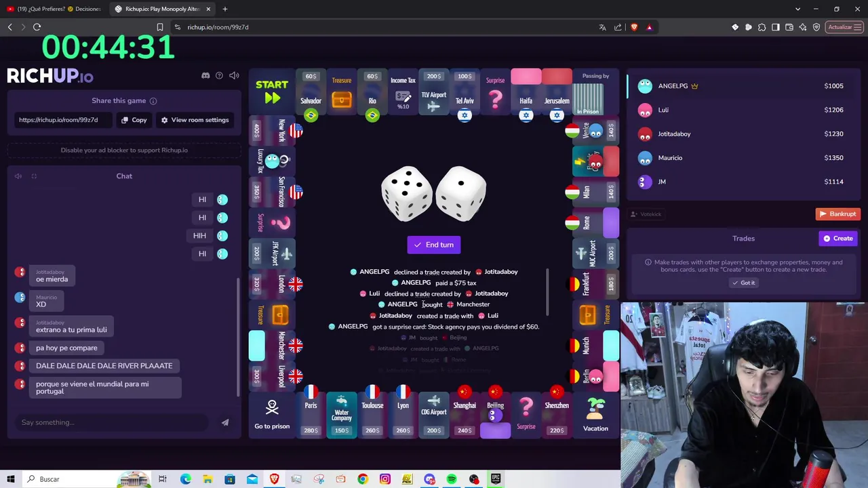Open Paris property tile
This screenshot has height=488, width=868.
point(311,414)
